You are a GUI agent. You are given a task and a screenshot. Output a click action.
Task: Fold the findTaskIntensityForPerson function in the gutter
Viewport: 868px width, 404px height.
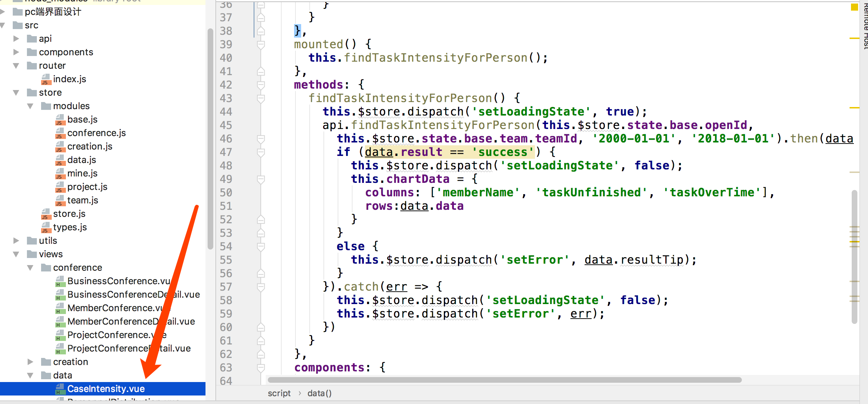(261, 98)
